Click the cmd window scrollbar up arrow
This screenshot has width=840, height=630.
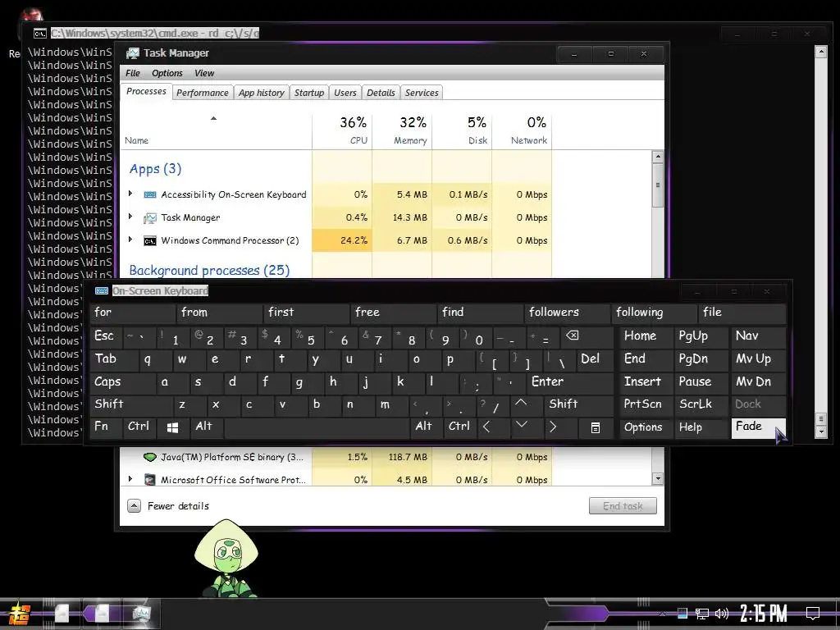coord(820,52)
